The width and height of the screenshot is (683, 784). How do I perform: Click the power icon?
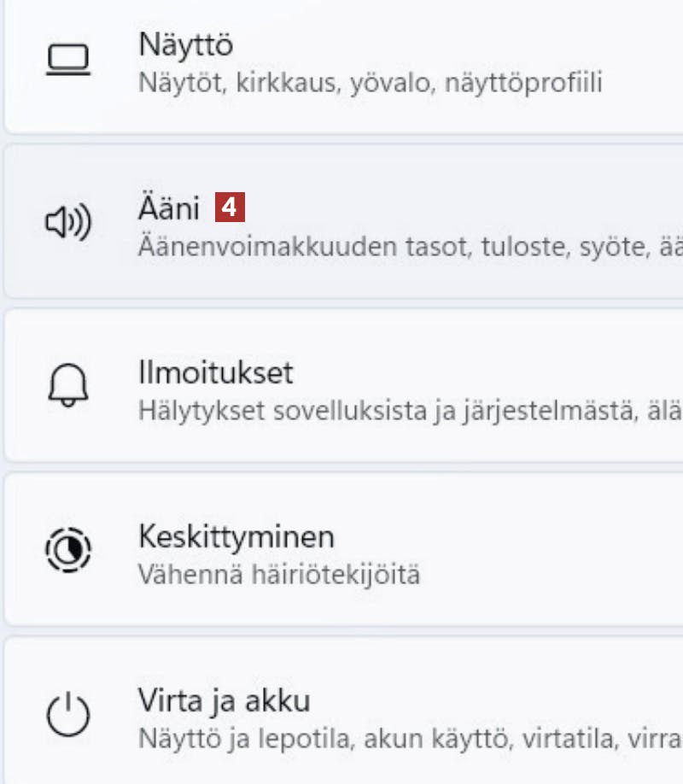(68, 714)
